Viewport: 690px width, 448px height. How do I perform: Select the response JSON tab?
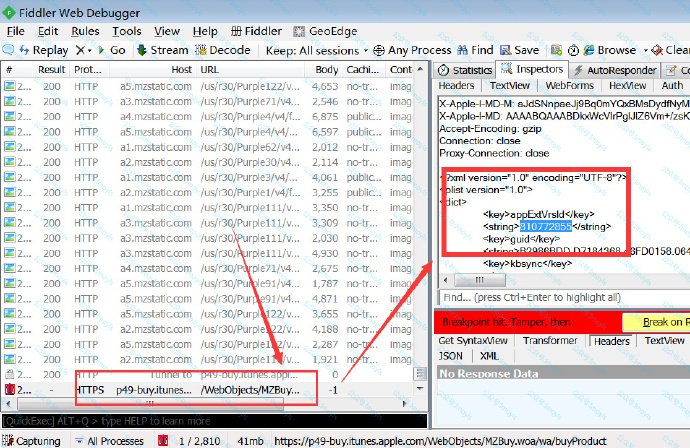point(450,356)
